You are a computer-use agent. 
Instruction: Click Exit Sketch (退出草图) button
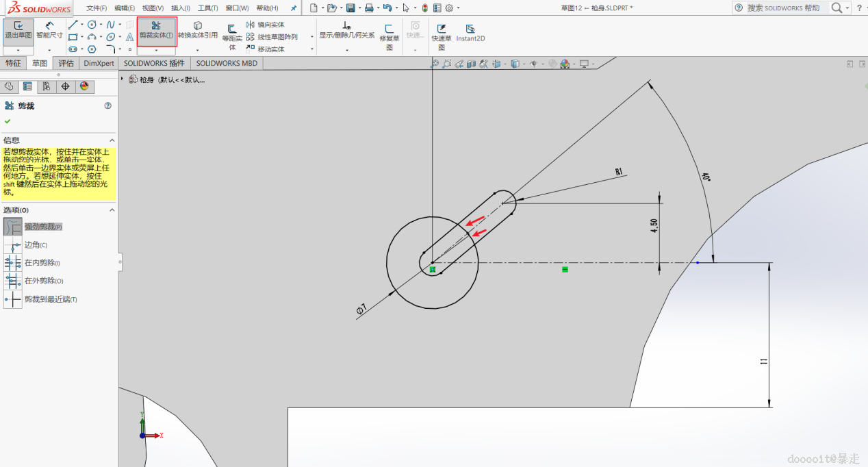click(x=18, y=29)
